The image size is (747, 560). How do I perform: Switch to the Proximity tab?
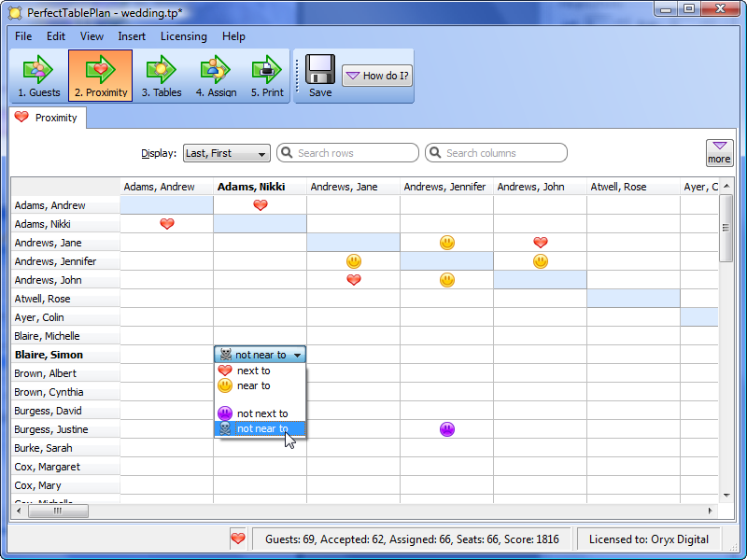tap(47, 118)
